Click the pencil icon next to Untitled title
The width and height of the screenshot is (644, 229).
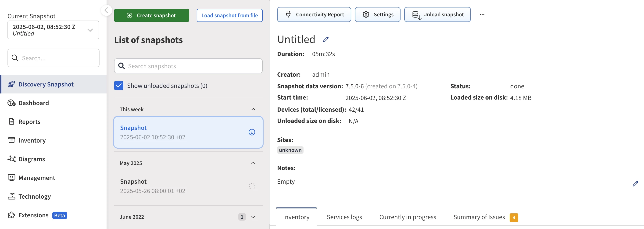tap(326, 39)
